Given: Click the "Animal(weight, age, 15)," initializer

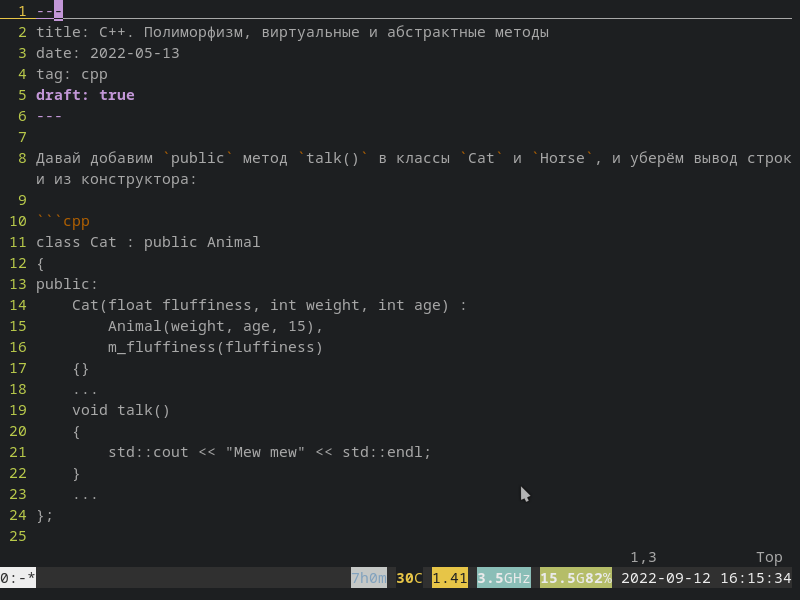Looking at the screenshot, I should pos(216,326).
